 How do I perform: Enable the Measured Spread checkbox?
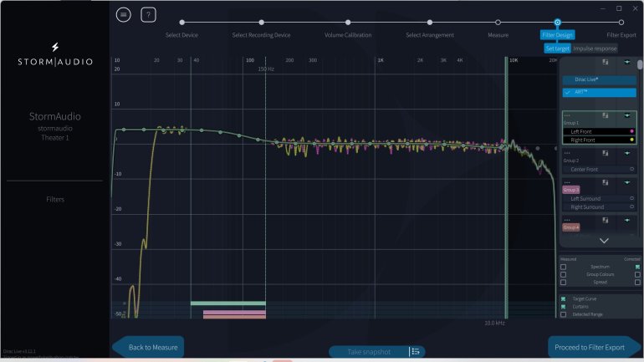pos(563,283)
